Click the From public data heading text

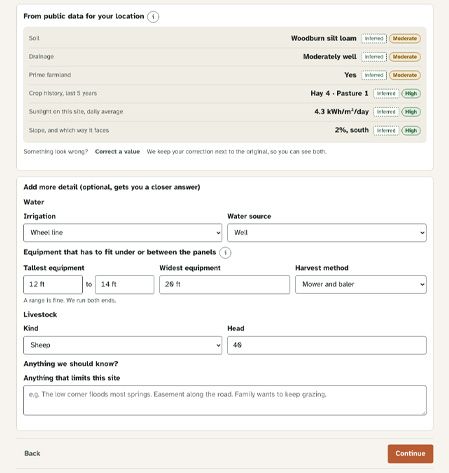click(84, 16)
